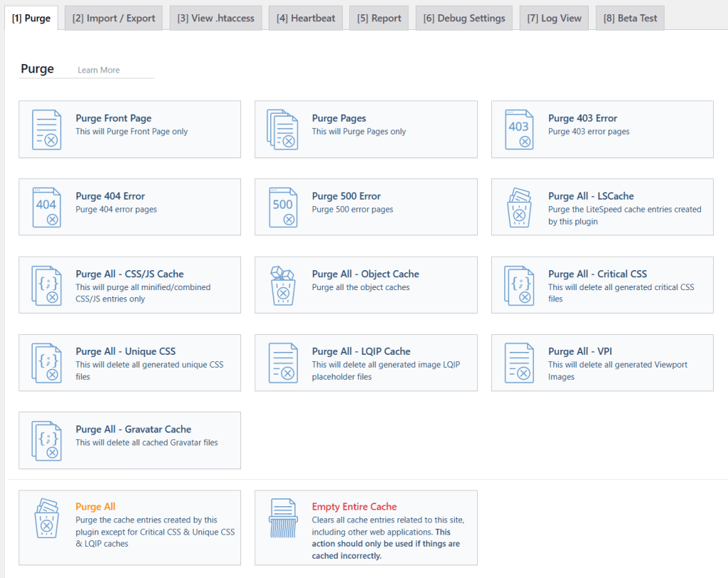The image size is (728, 578).
Task: Open the Learn More link
Action: (98, 70)
